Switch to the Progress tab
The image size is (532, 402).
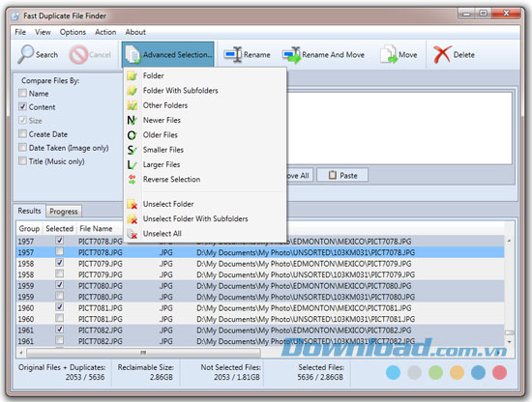[x=64, y=212]
